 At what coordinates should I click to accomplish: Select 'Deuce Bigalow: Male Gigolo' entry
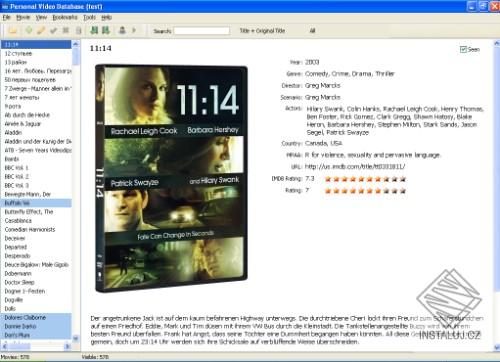[x=36, y=265]
